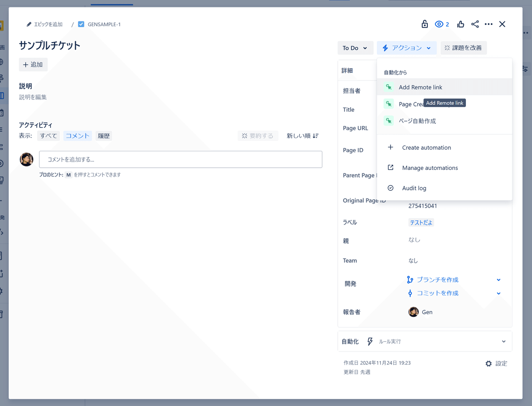Select the 履歴 activity filter
The width and height of the screenshot is (532, 406).
click(x=104, y=136)
